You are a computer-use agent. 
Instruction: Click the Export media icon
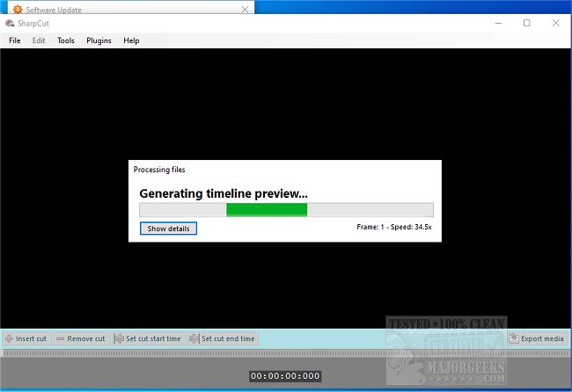[513, 338]
